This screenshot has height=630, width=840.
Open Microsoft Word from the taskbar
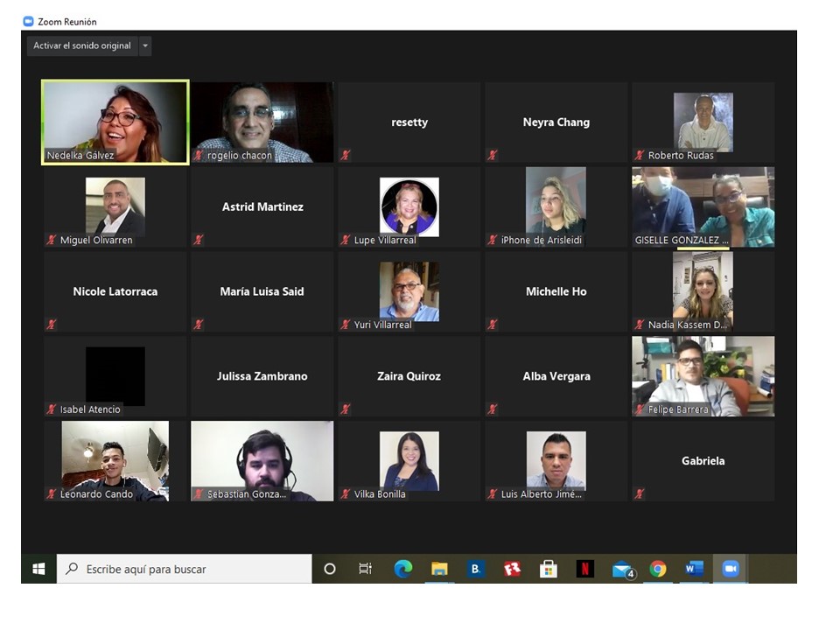(694, 569)
